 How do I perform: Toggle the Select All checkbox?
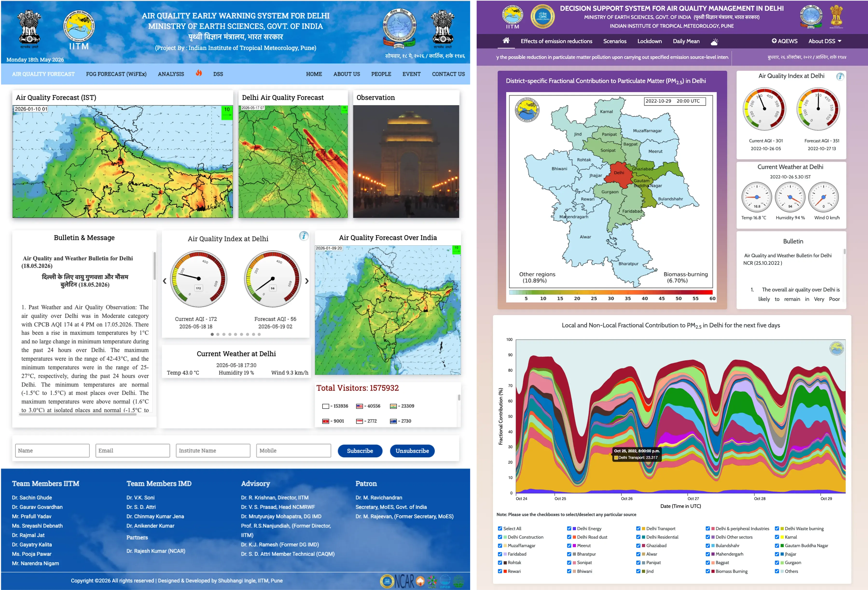(500, 529)
